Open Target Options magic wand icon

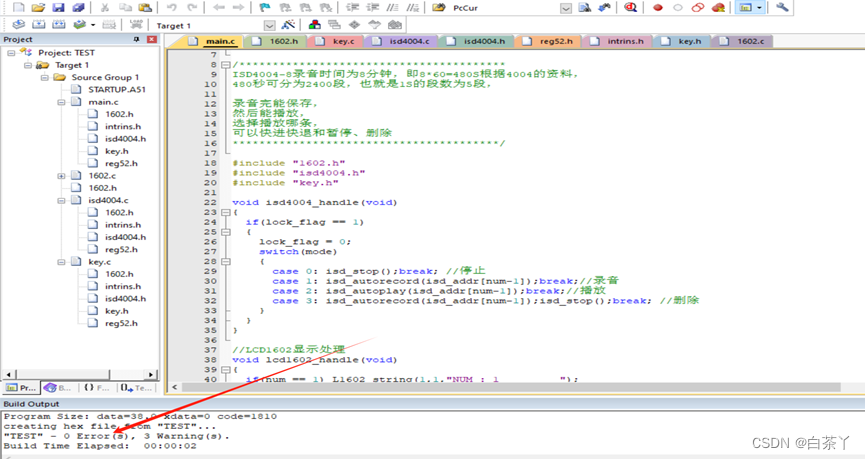(x=288, y=24)
